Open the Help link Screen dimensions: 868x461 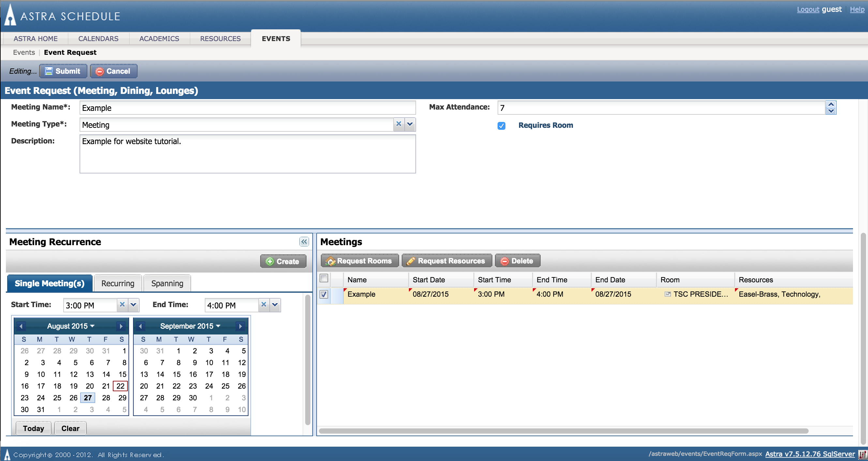pos(857,9)
